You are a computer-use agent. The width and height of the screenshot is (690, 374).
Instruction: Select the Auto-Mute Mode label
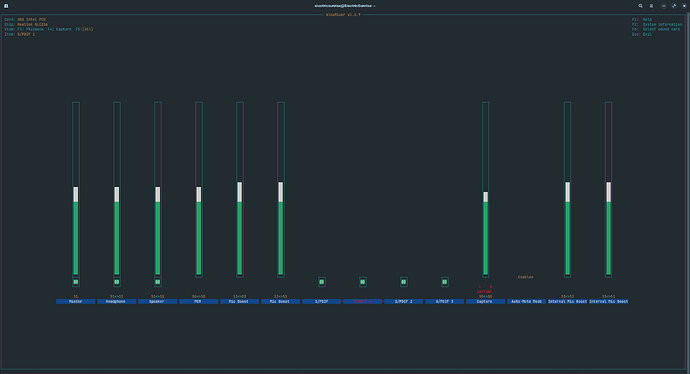pyautogui.click(x=526, y=301)
